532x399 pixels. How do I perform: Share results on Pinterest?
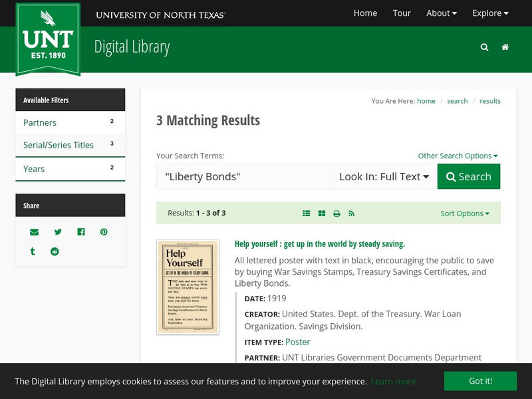[102, 232]
